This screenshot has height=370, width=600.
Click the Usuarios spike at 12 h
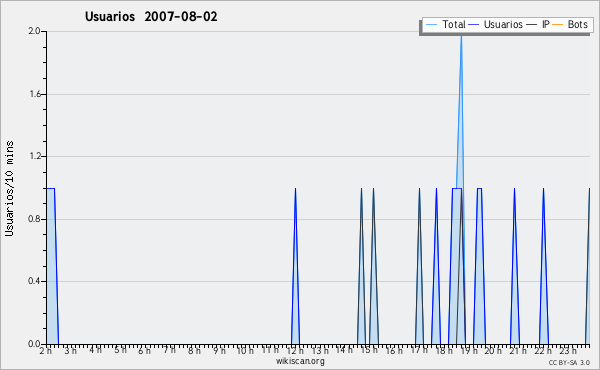tap(295, 266)
